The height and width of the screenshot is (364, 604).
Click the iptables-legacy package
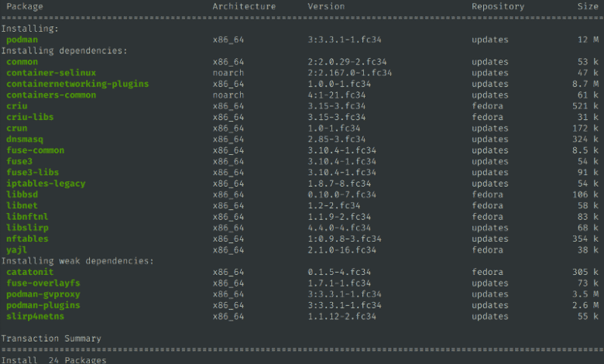(x=46, y=184)
